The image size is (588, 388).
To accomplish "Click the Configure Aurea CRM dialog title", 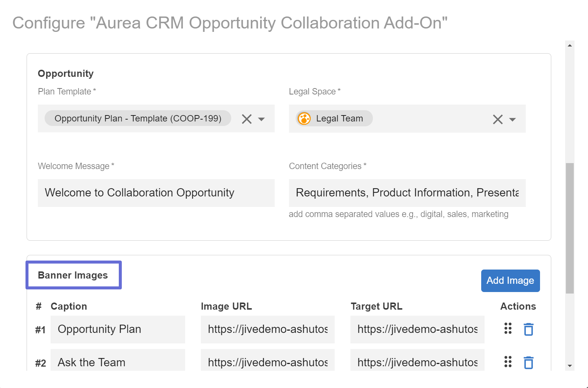I will (230, 23).
